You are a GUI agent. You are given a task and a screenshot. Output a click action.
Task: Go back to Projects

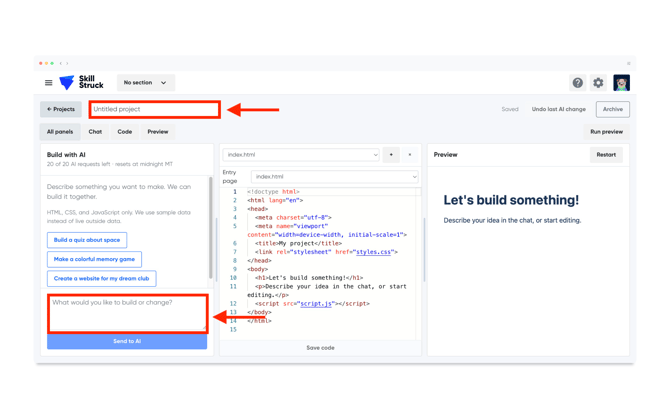pyautogui.click(x=61, y=109)
